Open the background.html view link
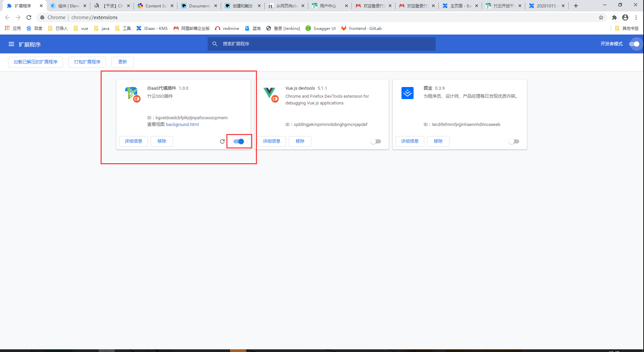The image size is (644, 352). coord(182,124)
